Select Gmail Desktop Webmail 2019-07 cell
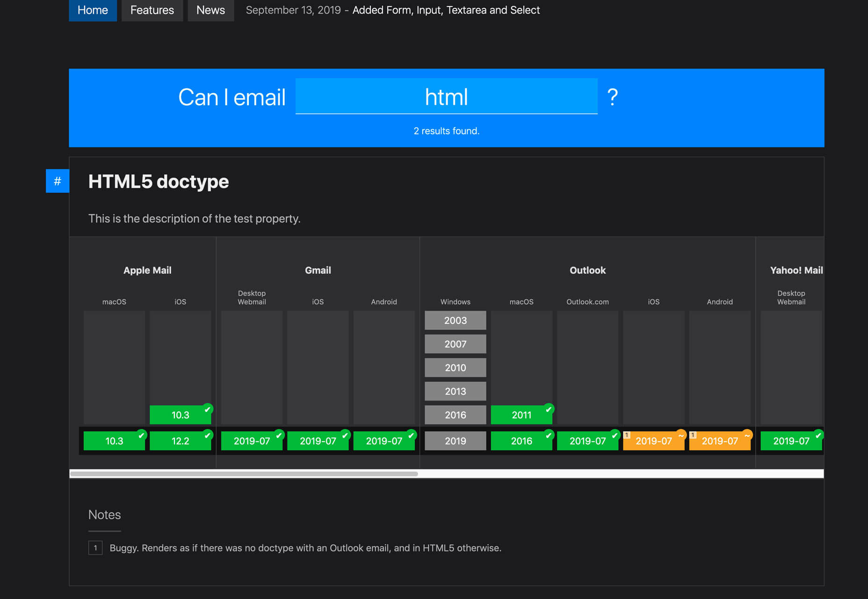The height and width of the screenshot is (599, 868). (251, 441)
